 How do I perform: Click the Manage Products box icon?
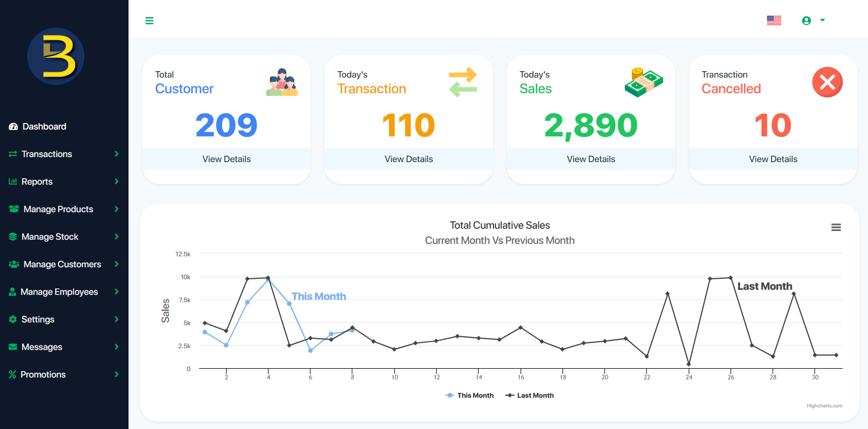coord(13,209)
